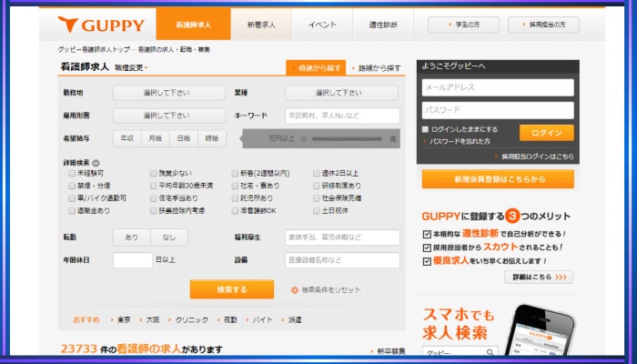
Task: Check the 未経験可 checkbox
Action: tap(72, 174)
